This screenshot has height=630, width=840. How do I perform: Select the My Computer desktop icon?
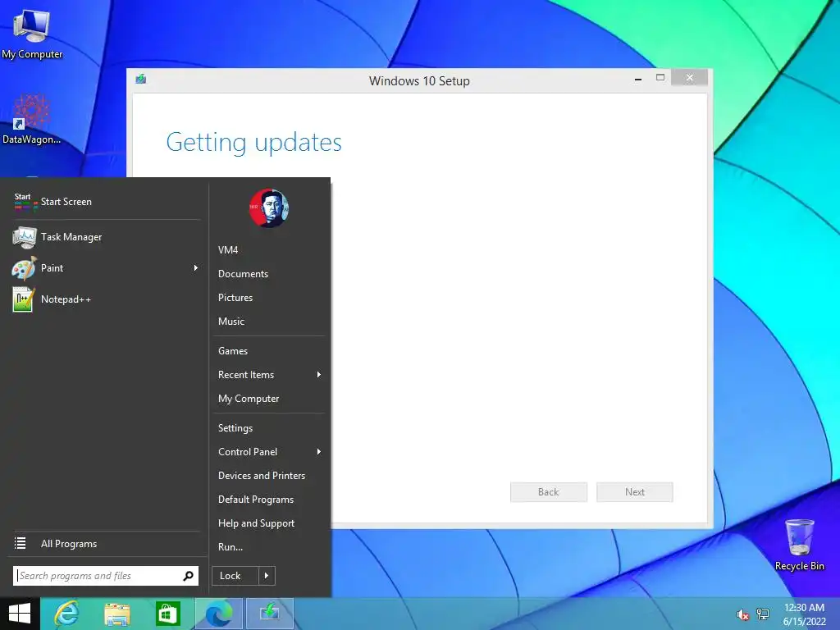click(x=32, y=34)
